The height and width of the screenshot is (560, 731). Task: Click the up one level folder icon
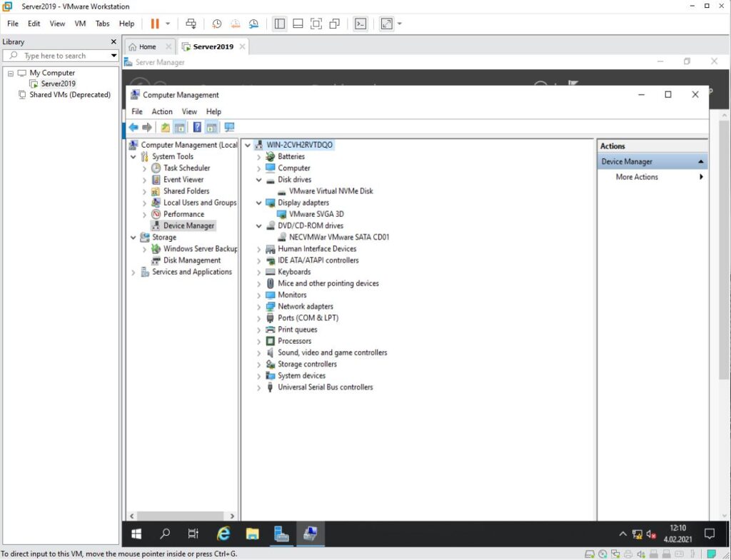click(165, 127)
